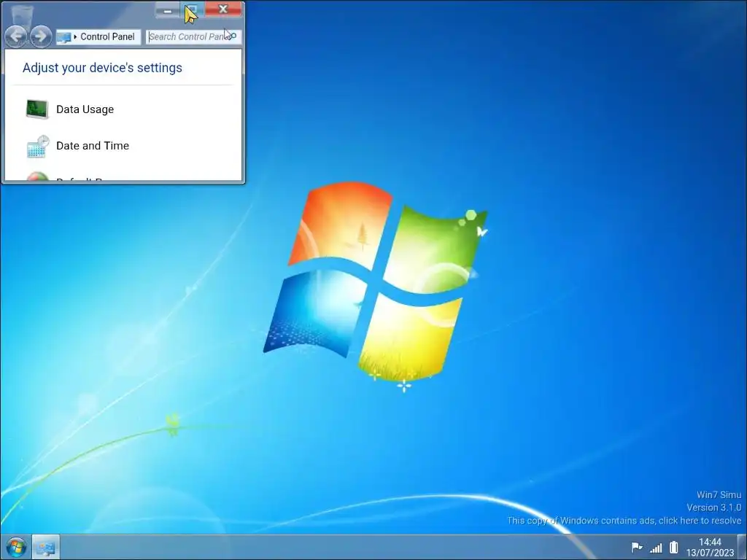Viewport: 747px width, 560px height.
Task: Click the Control Panel taskbar button
Action: pyautogui.click(x=46, y=548)
